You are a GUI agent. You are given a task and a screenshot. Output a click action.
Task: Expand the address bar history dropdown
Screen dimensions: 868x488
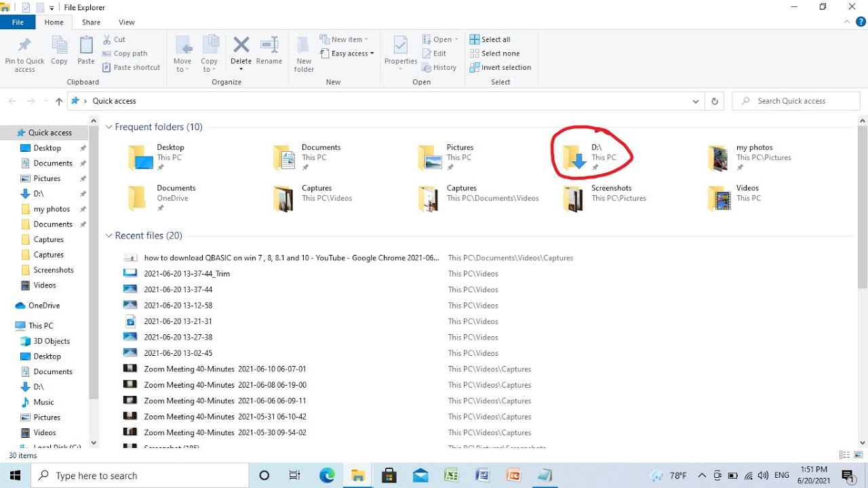[x=696, y=101]
